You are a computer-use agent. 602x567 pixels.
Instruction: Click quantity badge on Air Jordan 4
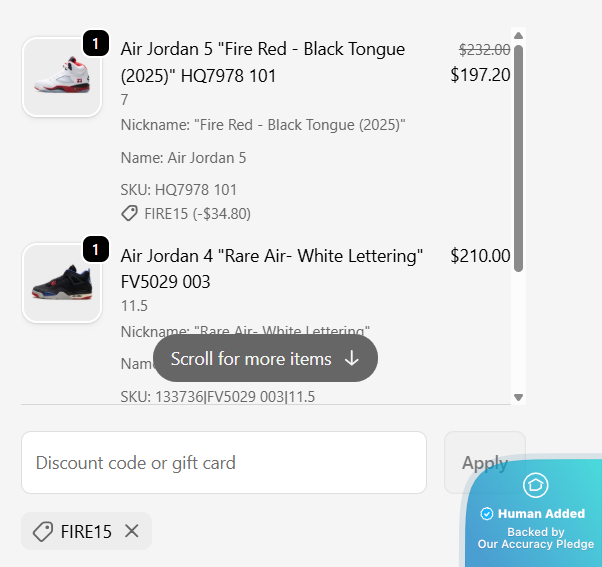[x=95, y=249]
